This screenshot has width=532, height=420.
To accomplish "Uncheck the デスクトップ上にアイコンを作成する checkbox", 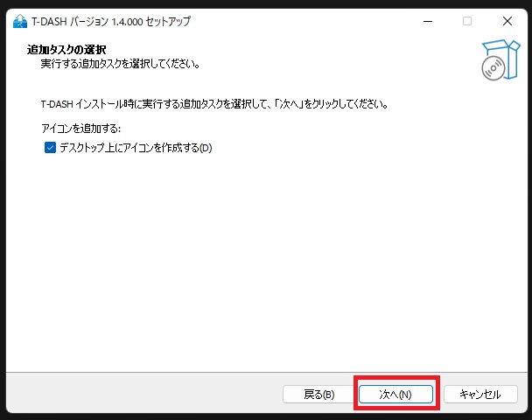I will 50,148.
